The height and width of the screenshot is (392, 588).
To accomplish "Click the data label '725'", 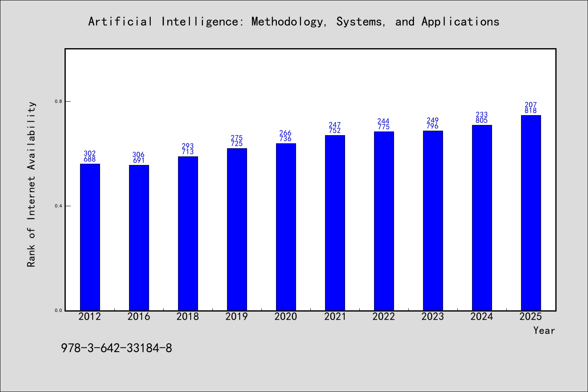I will click(x=237, y=144).
